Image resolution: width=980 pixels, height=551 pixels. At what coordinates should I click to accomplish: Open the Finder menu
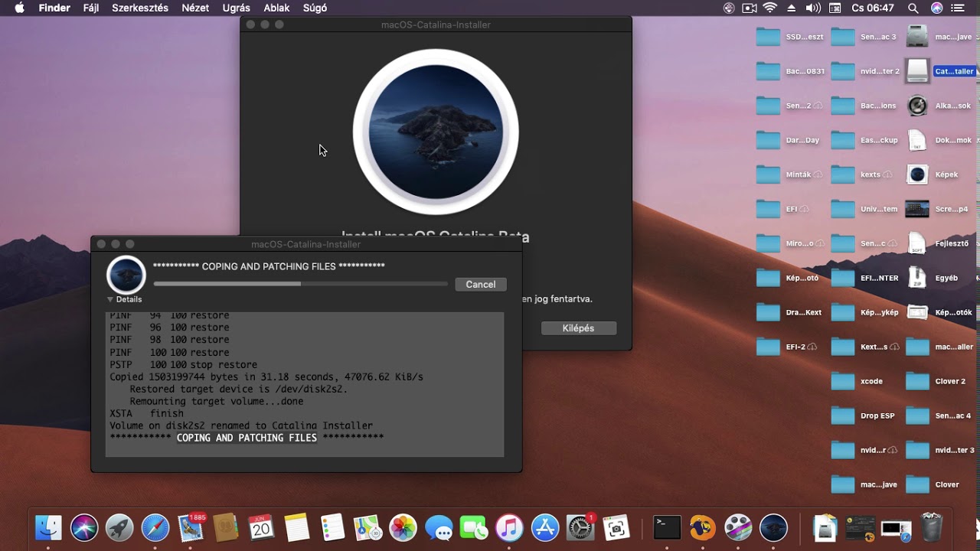54,8
